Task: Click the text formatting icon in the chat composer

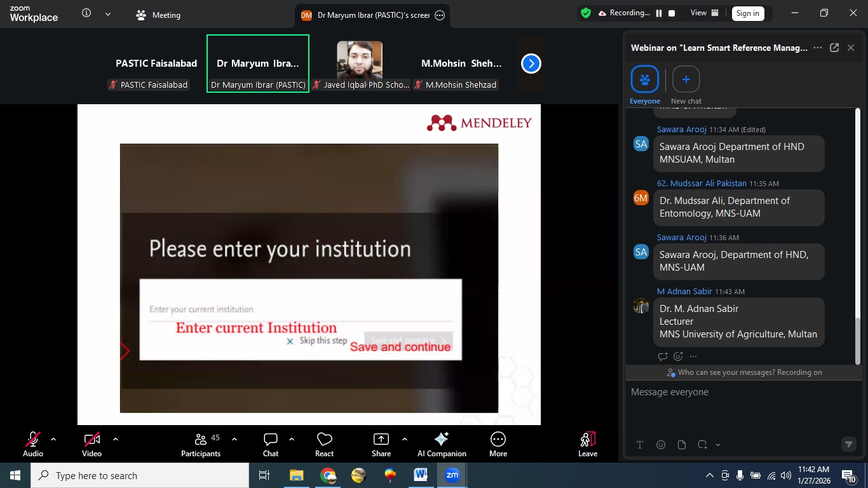Action: [640, 445]
